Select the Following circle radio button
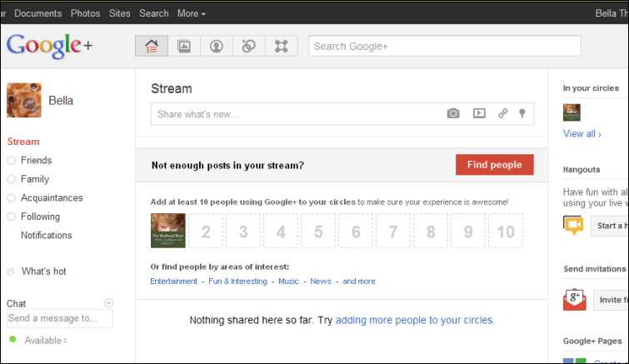This screenshot has height=364, width=629. tap(11, 217)
